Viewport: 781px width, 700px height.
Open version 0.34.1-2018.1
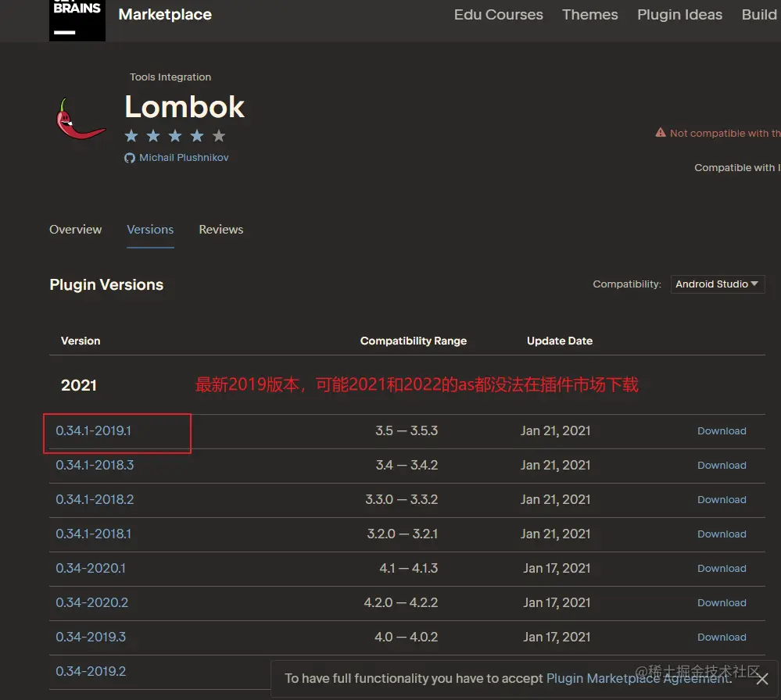point(93,534)
